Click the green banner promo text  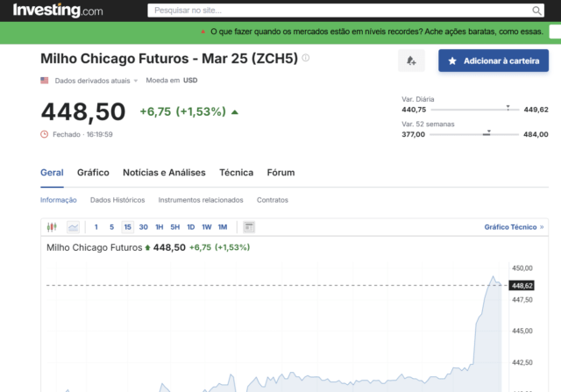click(377, 32)
